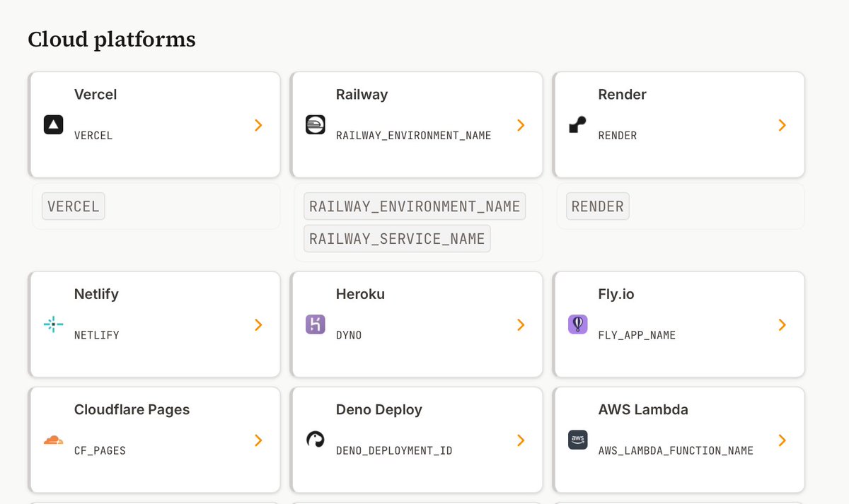Click the CF_PAGES variable text
Viewport: 849px width, 504px height.
[100, 450]
